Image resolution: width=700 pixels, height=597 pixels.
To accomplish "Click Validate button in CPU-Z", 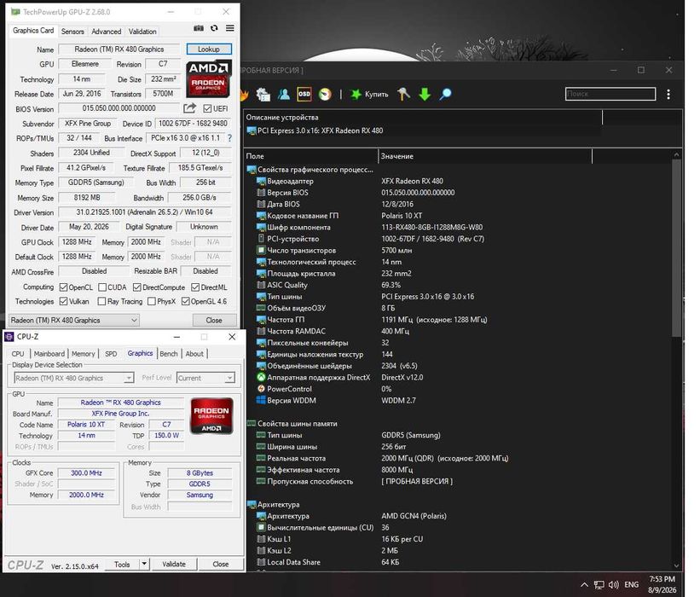I will click(x=174, y=564).
